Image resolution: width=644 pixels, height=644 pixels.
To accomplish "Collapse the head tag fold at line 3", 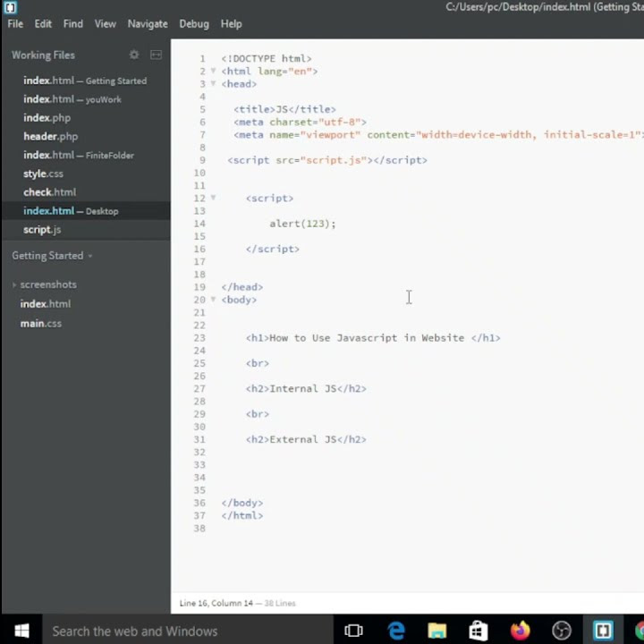I will pyautogui.click(x=213, y=83).
